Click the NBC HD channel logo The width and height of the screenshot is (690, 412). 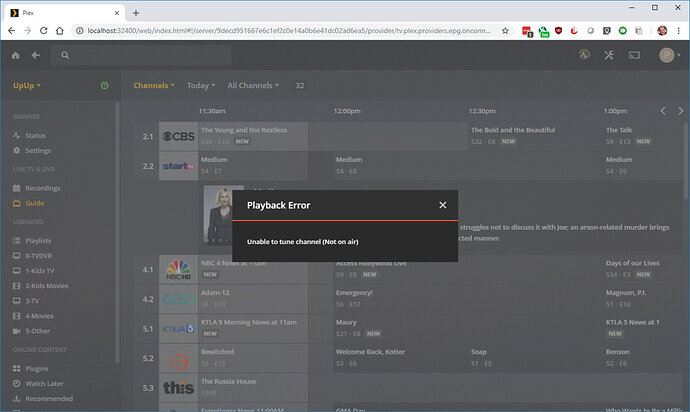point(179,269)
